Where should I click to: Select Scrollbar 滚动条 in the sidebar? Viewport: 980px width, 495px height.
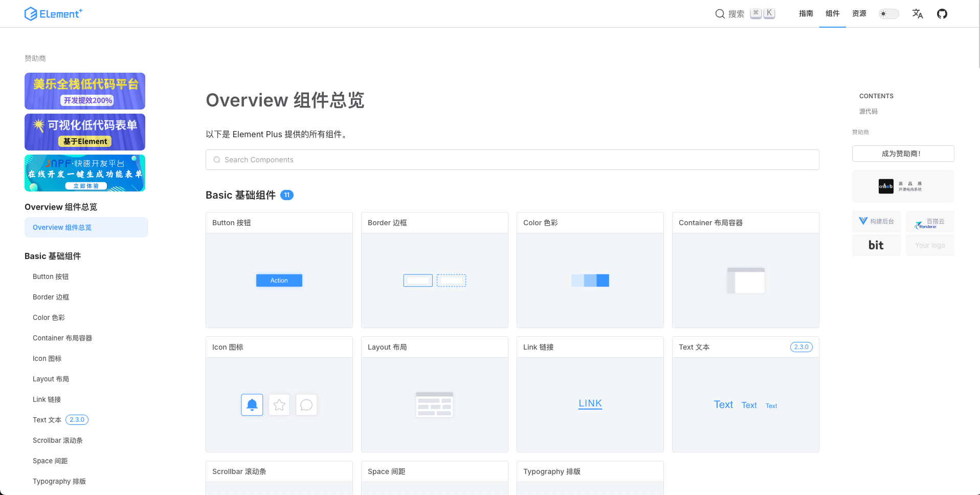(57, 440)
